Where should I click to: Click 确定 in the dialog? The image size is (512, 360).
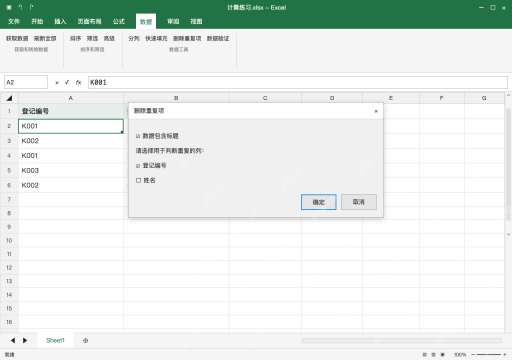(319, 202)
